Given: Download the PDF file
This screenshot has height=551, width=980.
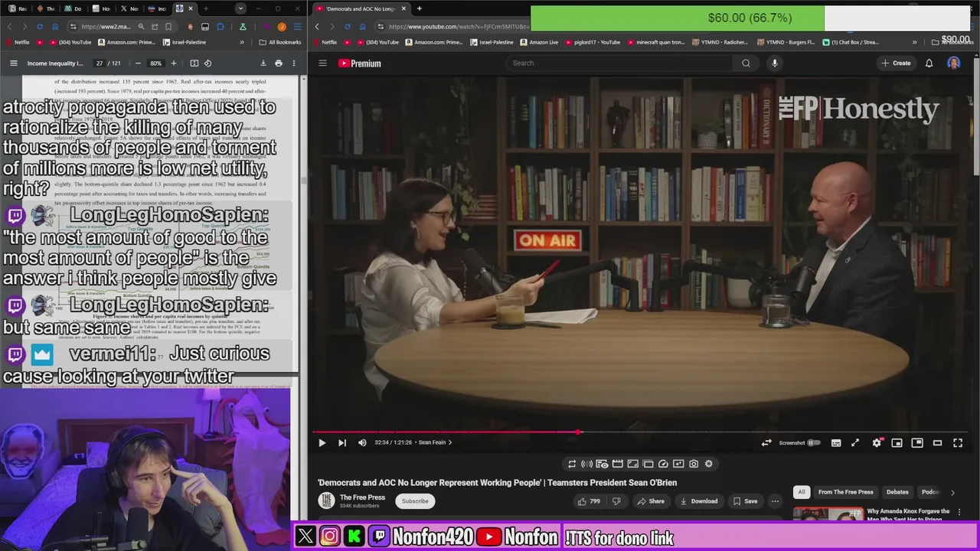Looking at the screenshot, I should 263,64.
